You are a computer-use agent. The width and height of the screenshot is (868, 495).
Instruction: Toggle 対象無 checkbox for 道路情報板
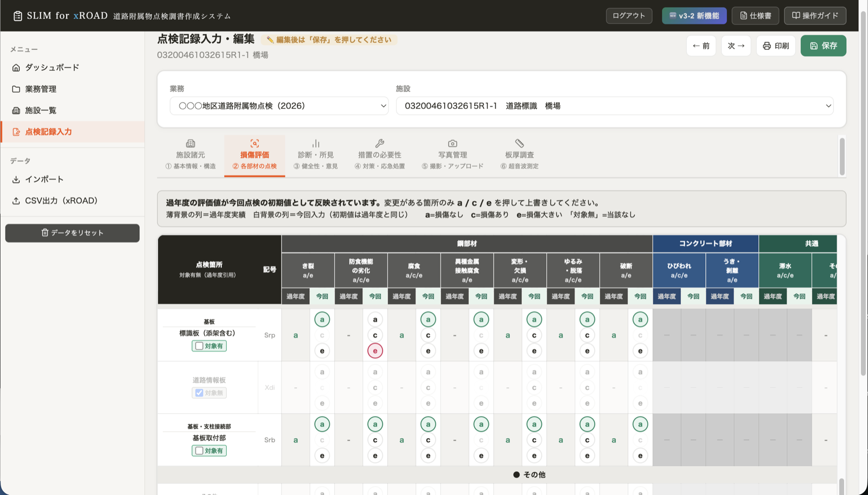(199, 393)
